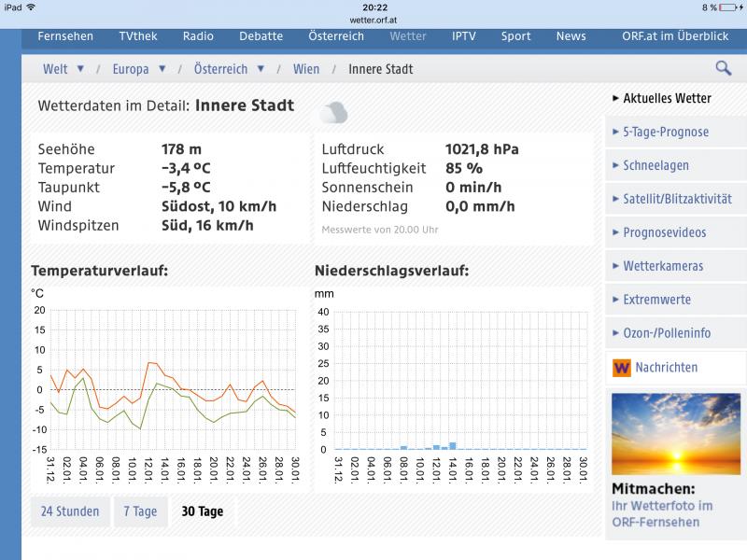Viewport: 747px width, 560px height.
Task: Click the cloudy weather icon beside Innere Stadt
Action: coord(333,113)
